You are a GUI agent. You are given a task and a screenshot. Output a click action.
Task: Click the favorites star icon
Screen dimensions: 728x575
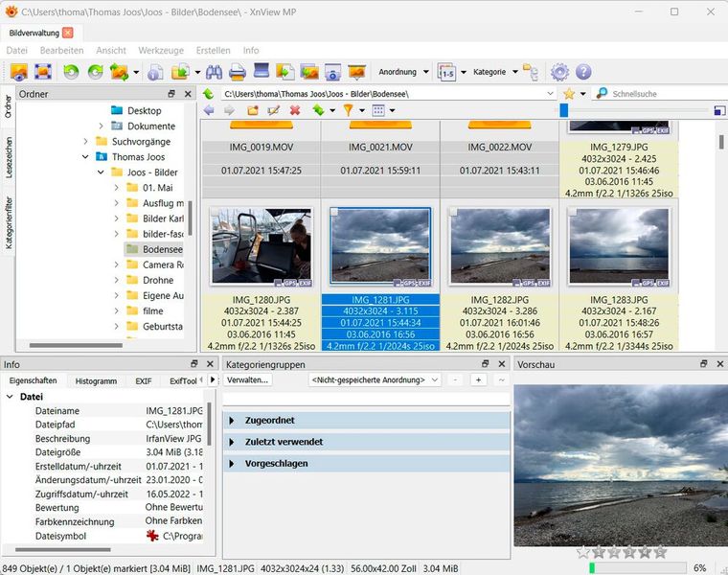pos(569,94)
